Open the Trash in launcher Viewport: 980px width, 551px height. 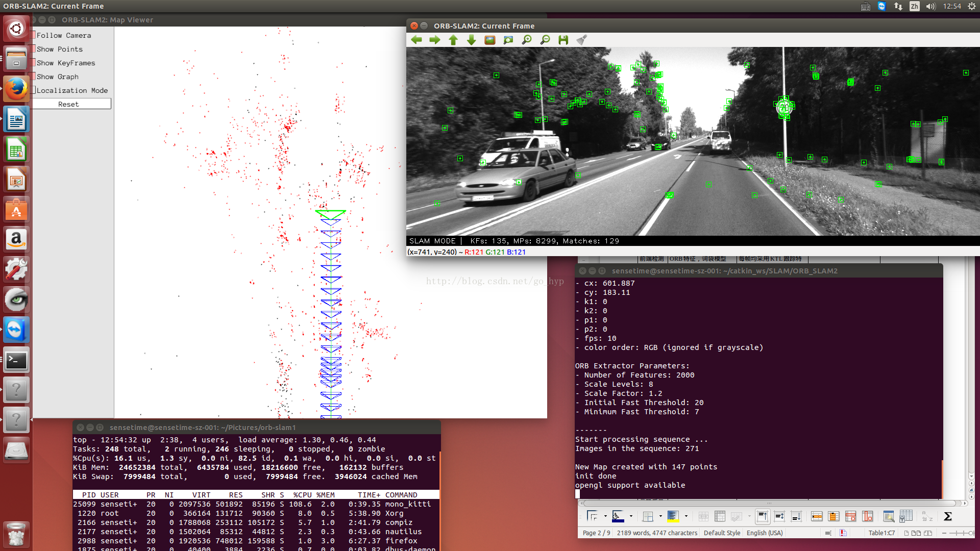[x=16, y=534]
